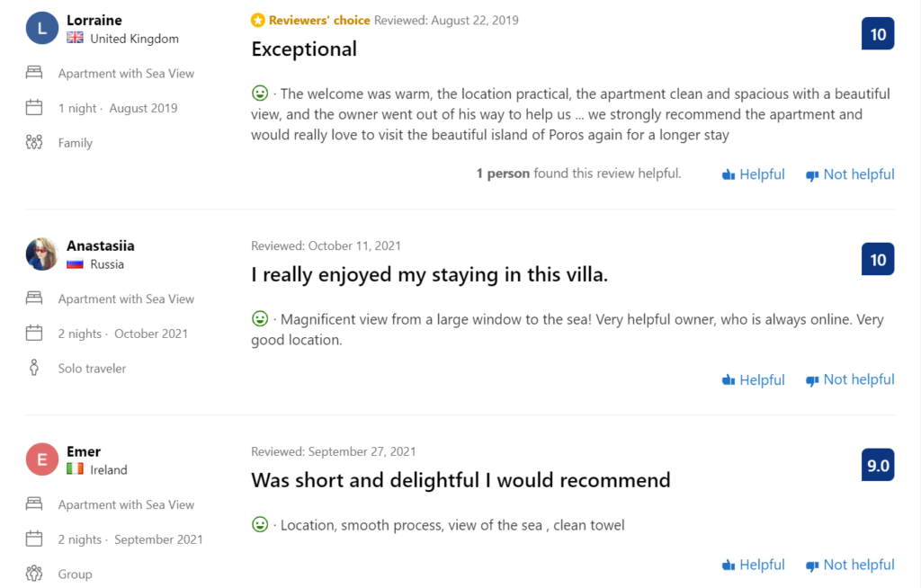Click the smiley icon in Anastasiia's review
This screenshot has height=588, width=921.
point(260,318)
